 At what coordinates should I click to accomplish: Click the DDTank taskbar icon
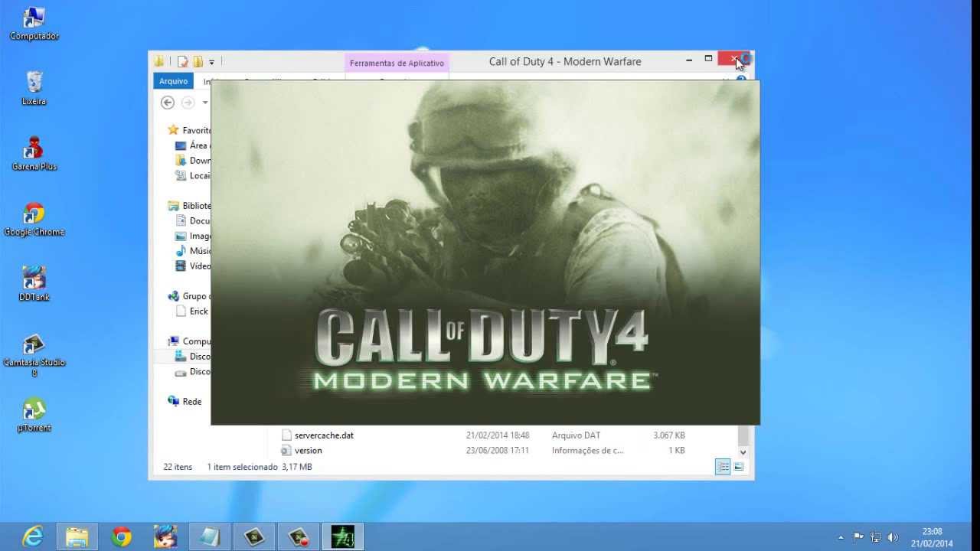click(165, 536)
